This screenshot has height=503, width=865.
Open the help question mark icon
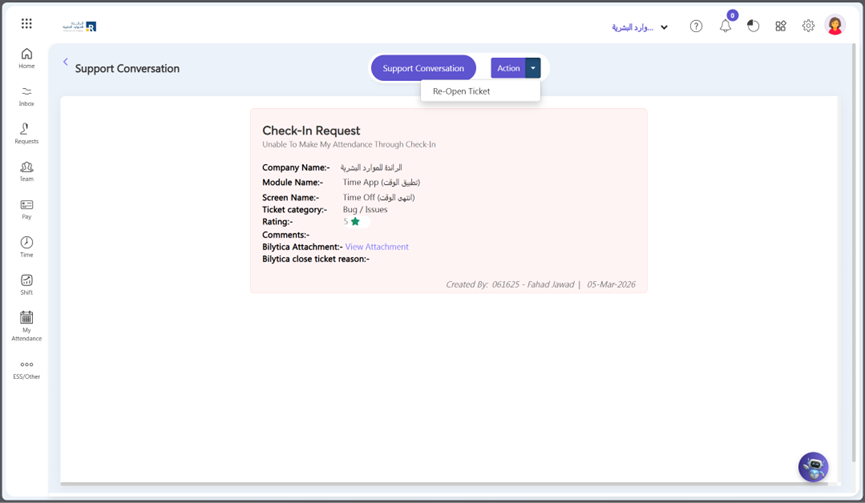696,26
